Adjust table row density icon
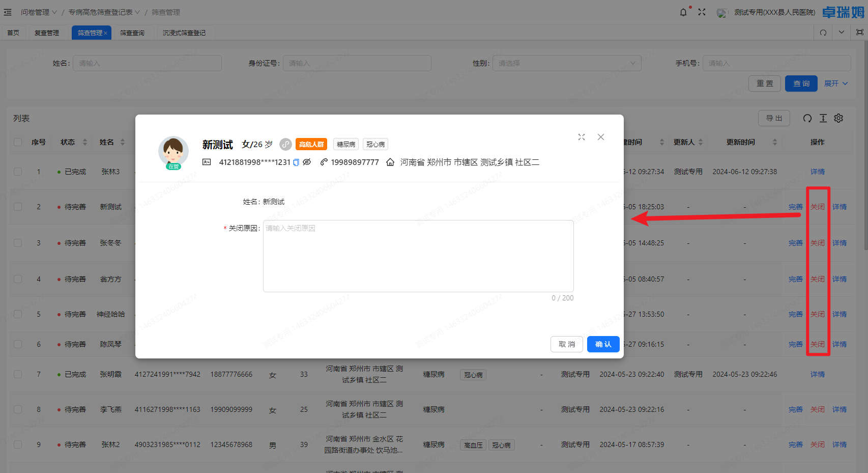Screen dimensions: 868x473 (x=823, y=118)
